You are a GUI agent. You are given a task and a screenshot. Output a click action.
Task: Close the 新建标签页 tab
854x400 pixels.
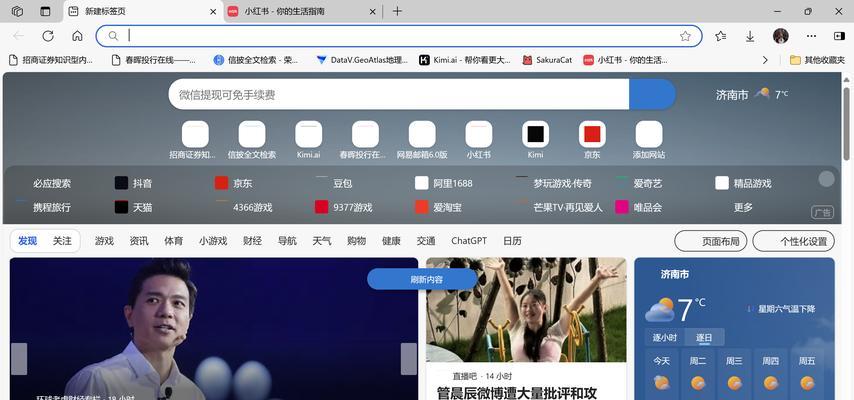213,11
